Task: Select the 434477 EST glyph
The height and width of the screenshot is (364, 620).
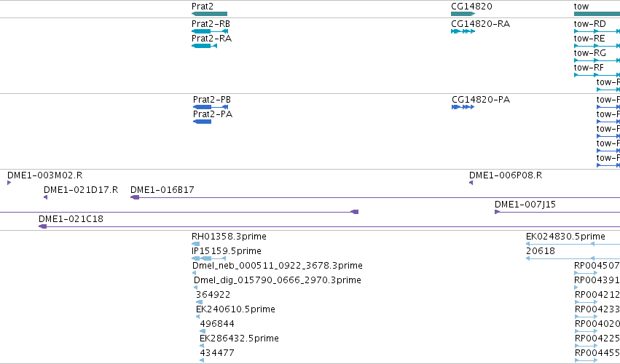Action: tap(202, 360)
